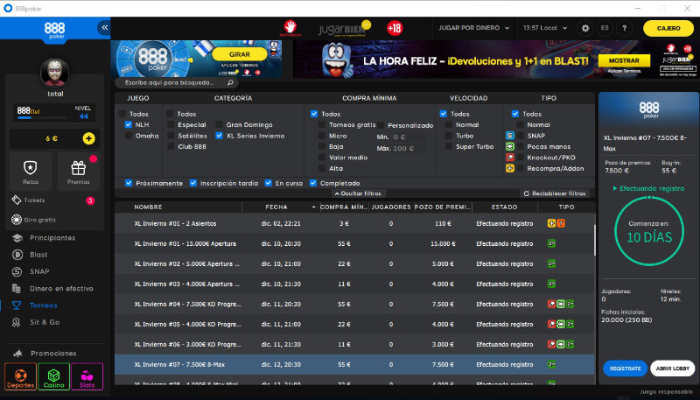Click type icons on XL Invierno #01 - 2 Asientos row
The width and height of the screenshot is (700, 400).
(556, 223)
